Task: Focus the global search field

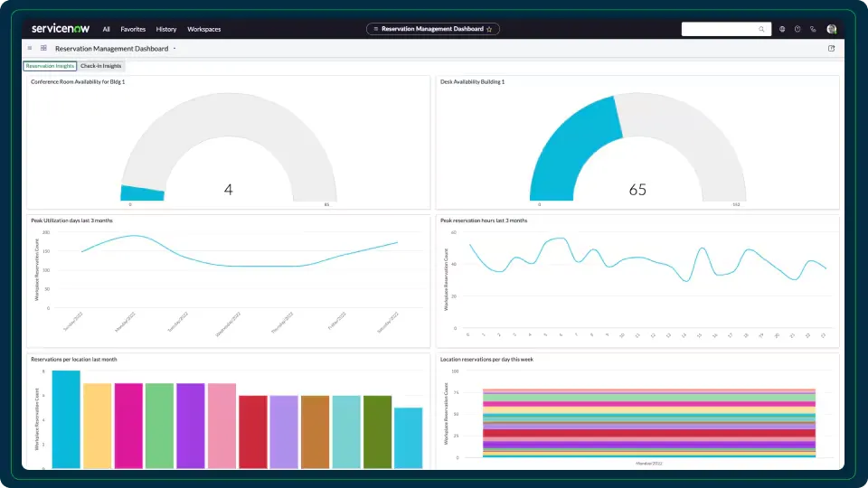Action: pyautogui.click(x=726, y=29)
